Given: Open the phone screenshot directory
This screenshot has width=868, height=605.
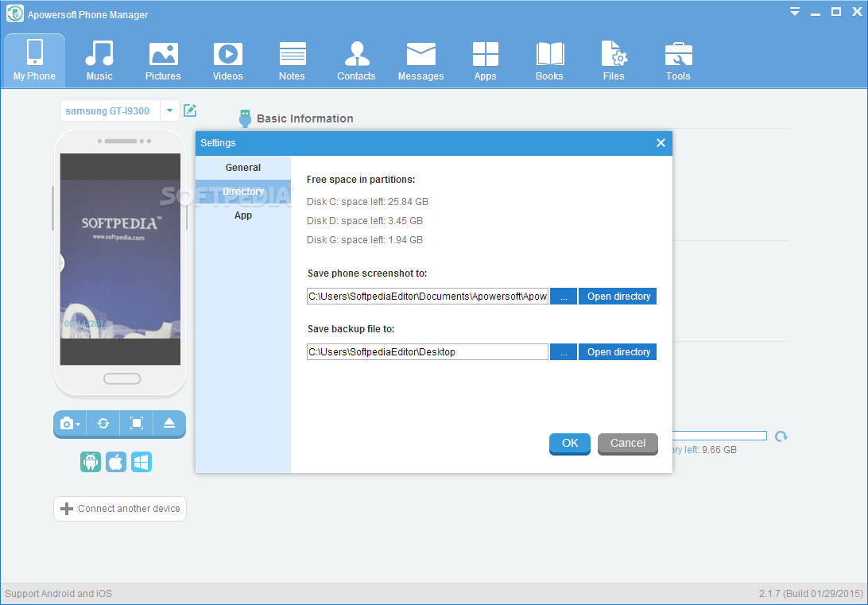Looking at the screenshot, I should (618, 296).
